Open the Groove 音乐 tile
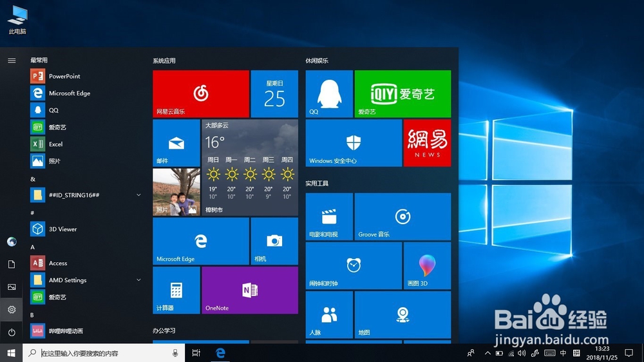Viewport: 644px width, 362px height. click(402, 216)
